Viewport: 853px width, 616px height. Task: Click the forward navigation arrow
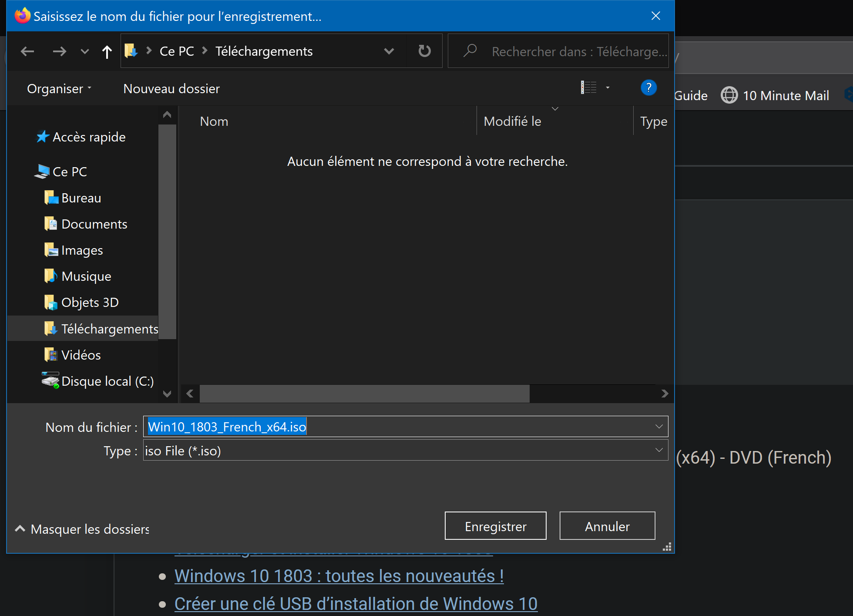pos(59,51)
